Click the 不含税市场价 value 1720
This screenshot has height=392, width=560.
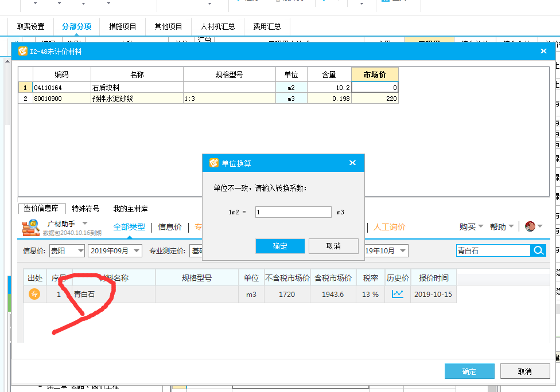(x=287, y=294)
